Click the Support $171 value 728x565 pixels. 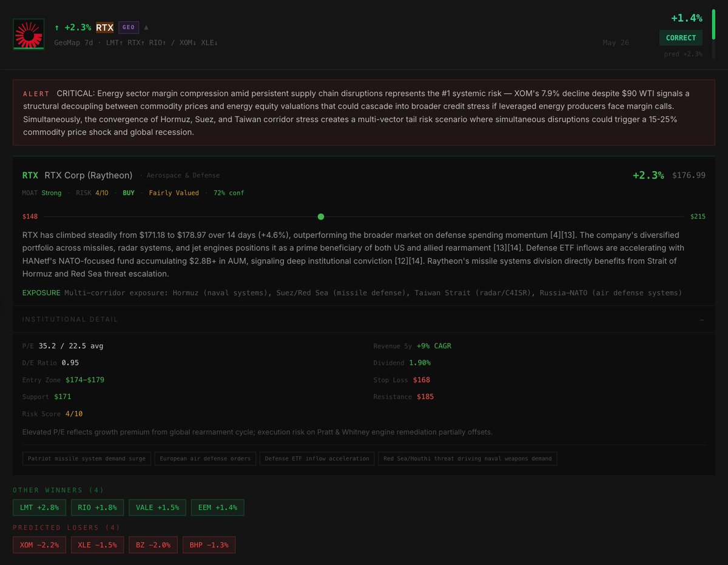pyautogui.click(x=62, y=397)
